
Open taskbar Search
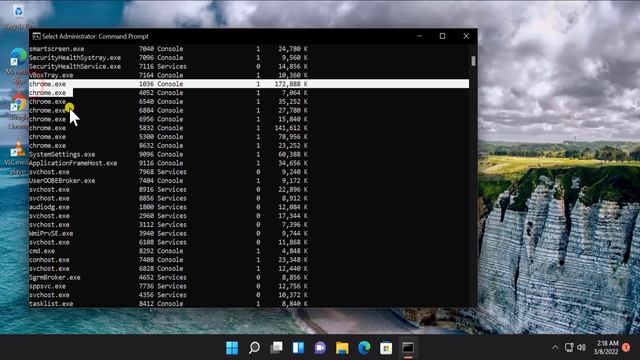point(254,348)
